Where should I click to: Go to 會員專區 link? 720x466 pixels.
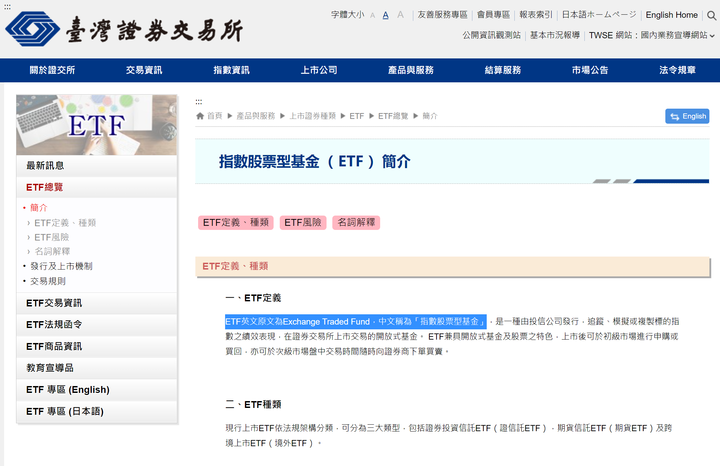[493, 15]
